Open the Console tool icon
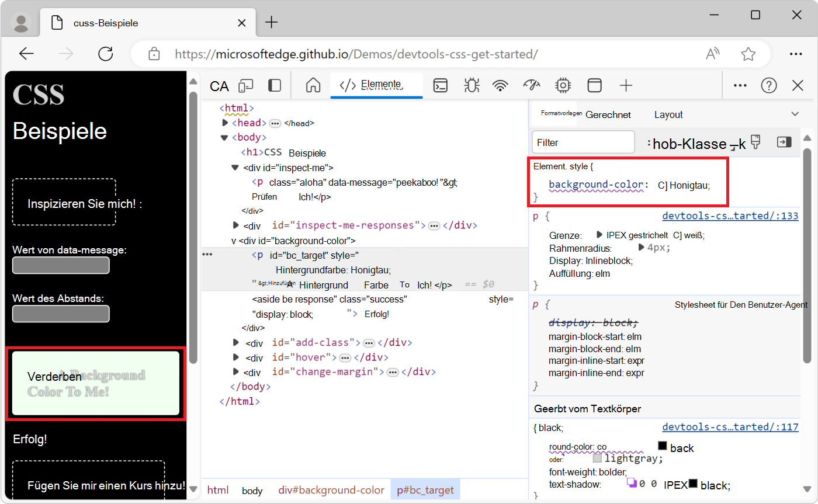The width and height of the screenshot is (818, 504). 441,85
